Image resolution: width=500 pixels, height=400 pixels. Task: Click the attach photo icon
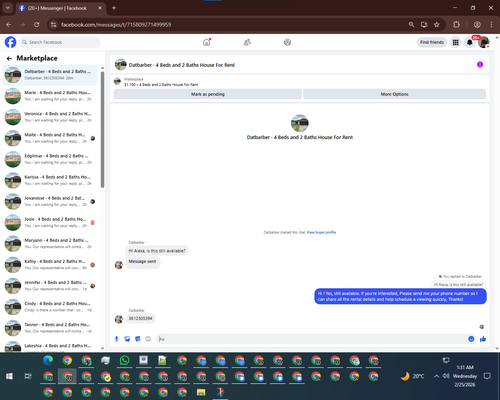127,339
